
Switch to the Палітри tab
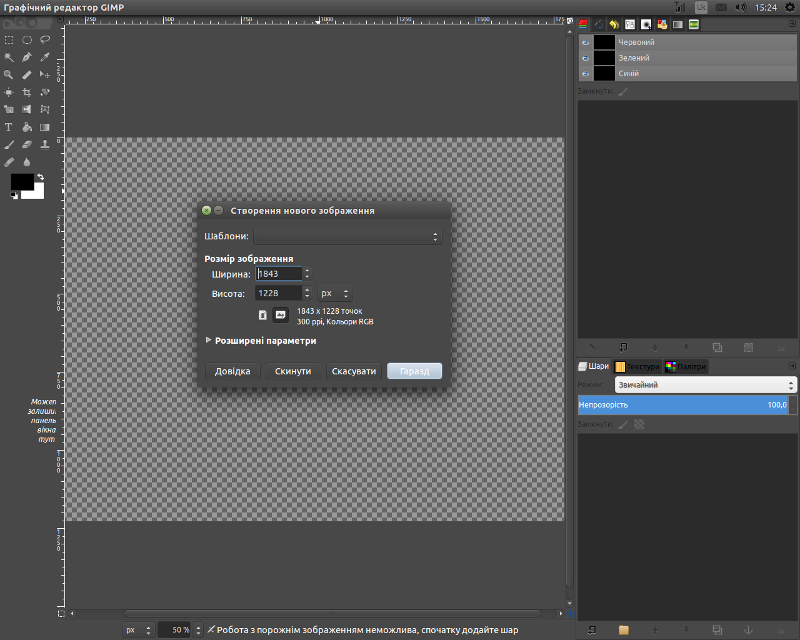click(x=686, y=366)
